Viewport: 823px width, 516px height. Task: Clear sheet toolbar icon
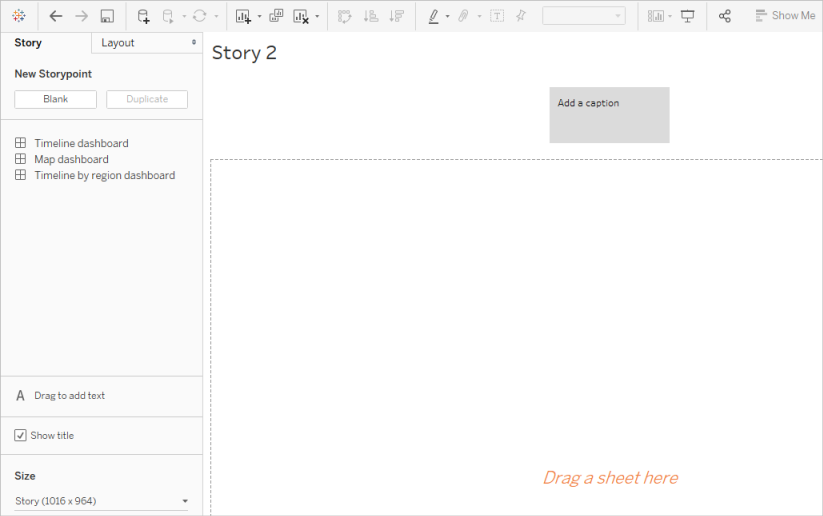pos(301,16)
